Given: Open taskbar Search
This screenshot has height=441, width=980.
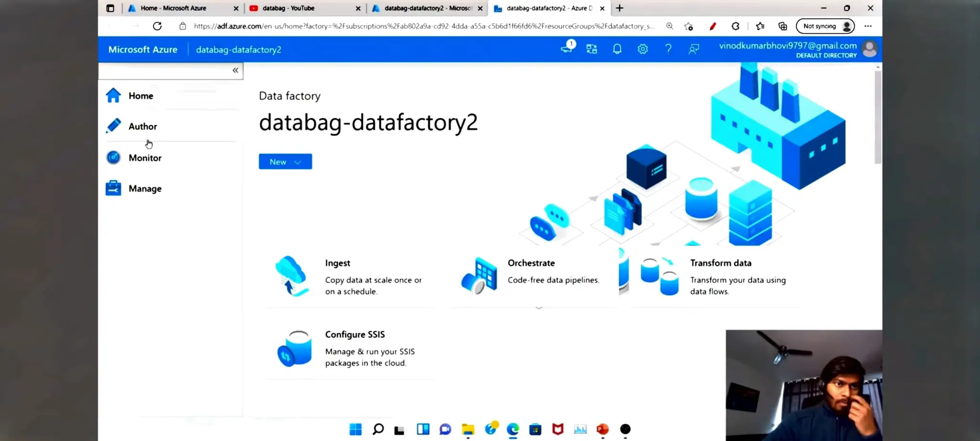Looking at the screenshot, I should 378,429.
